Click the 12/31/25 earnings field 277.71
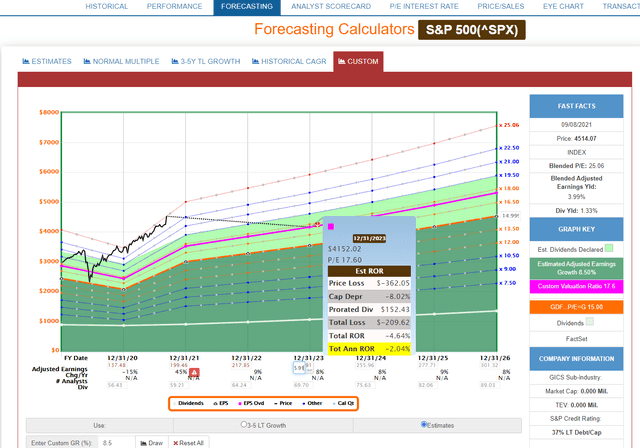Image resolution: width=640 pixels, height=448 pixels. coord(427,365)
